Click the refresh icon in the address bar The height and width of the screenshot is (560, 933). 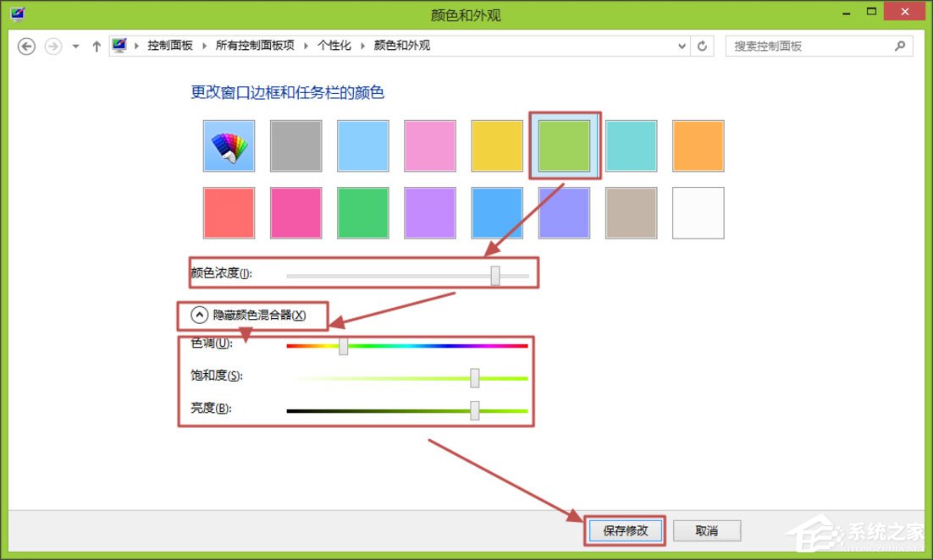[x=703, y=46]
